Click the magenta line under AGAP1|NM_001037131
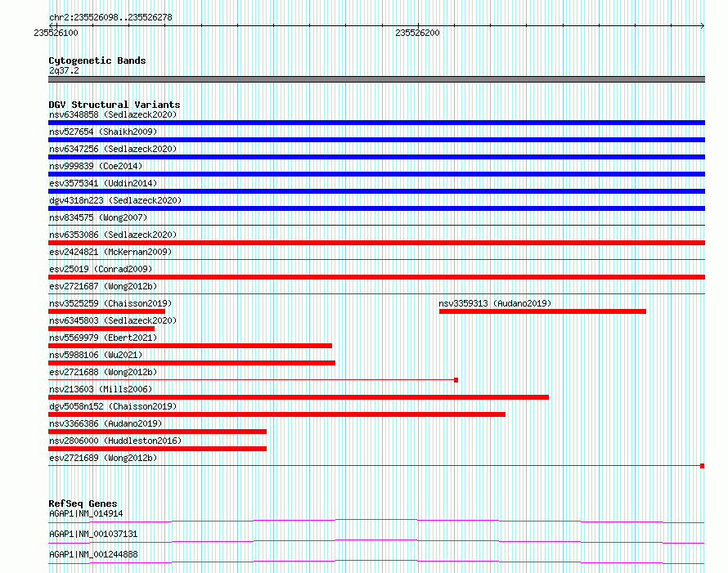The width and height of the screenshot is (728, 573). (x=376, y=542)
